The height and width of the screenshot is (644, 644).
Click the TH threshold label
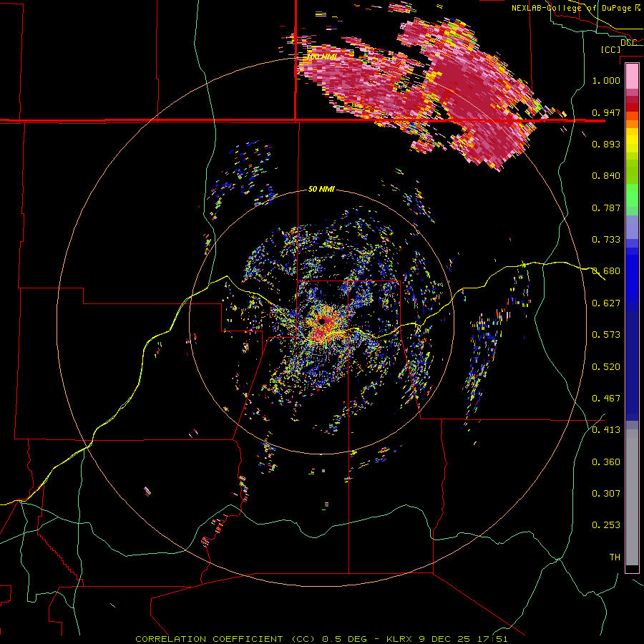(x=615, y=557)
